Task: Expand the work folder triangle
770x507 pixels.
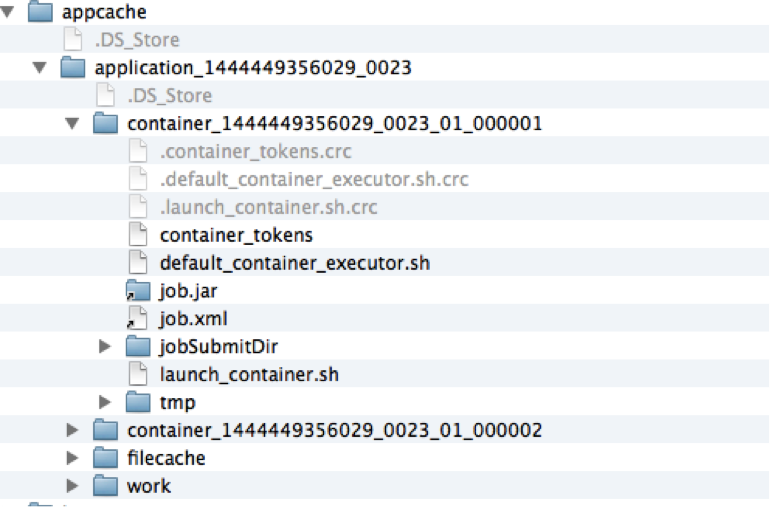Action: coord(72,486)
